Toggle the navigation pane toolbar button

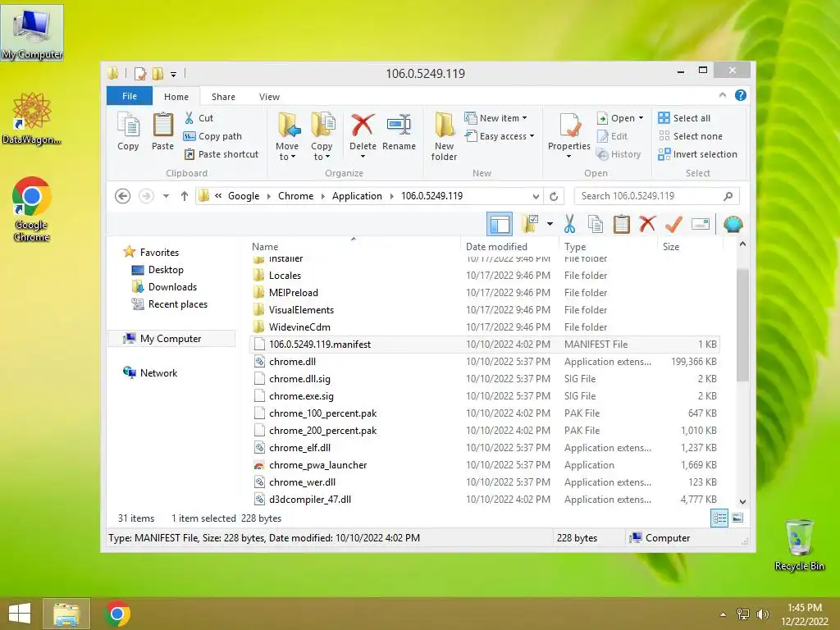[x=500, y=225]
